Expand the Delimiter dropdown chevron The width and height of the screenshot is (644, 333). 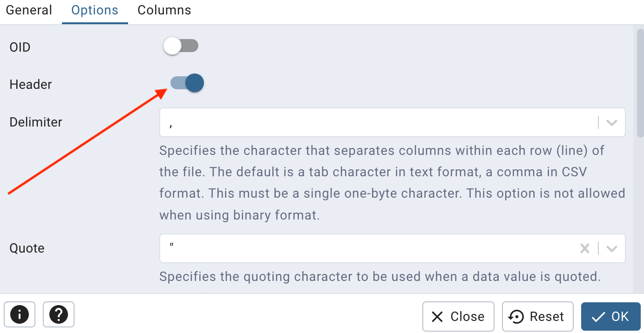(x=612, y=123)
